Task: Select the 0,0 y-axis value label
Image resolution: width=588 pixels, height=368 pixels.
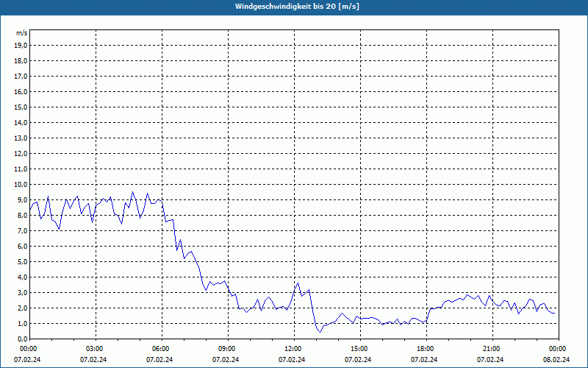Action: 22,339
